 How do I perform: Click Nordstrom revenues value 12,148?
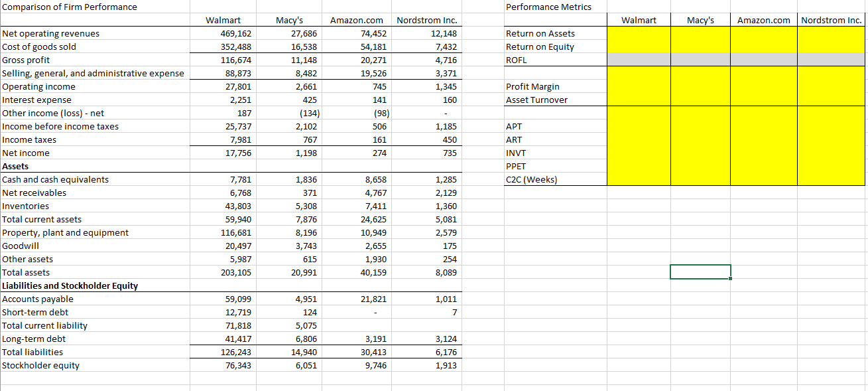[443, 33]
